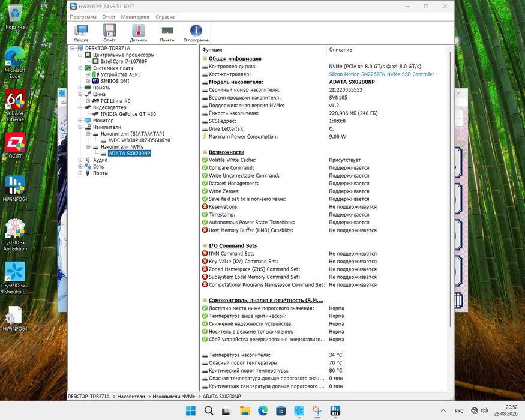Select SMBIOS DMI tree item
The width and height of the screenshot is (525, 420).
click(115, 81)
